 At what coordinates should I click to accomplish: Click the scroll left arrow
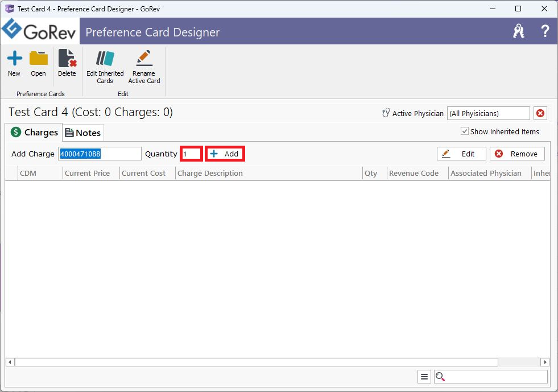[x=10, y=362]
